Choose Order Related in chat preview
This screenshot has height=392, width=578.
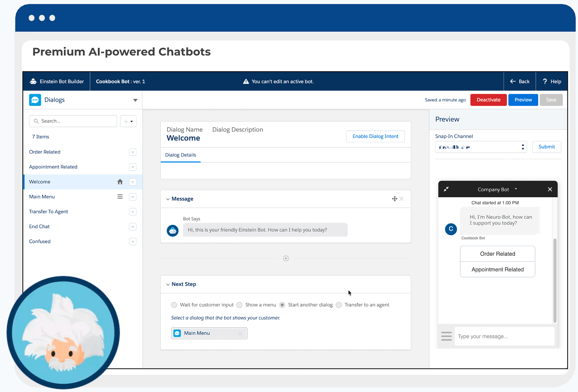(x=497, y=254)
